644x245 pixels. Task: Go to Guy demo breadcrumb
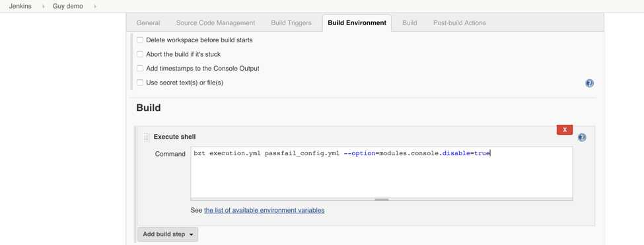pyautogui.click(x=68, y=7)
